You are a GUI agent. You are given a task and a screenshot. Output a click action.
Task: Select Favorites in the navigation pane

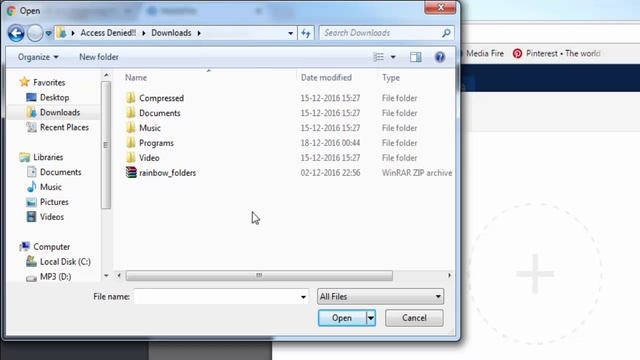click(49, 82)
